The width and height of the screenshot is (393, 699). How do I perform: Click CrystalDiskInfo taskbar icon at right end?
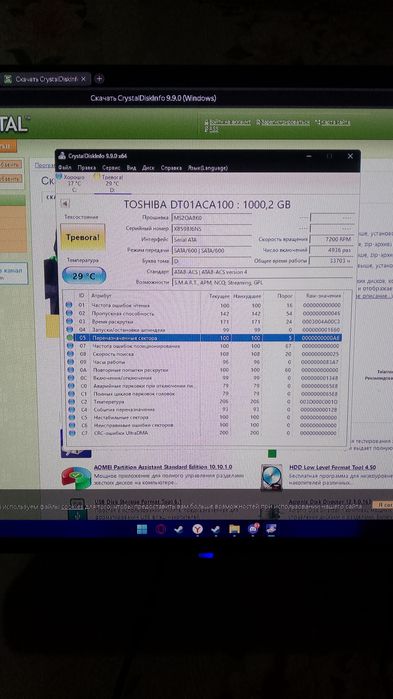(x=271, y=529)
